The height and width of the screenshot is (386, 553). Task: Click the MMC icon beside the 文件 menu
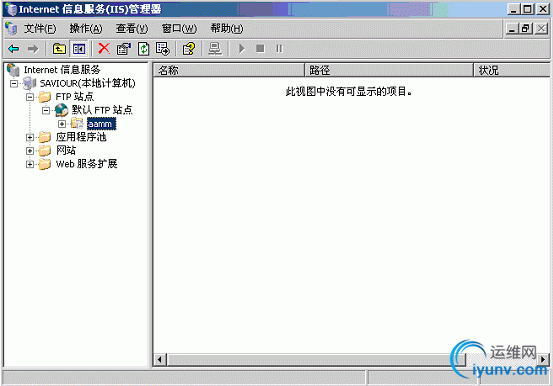11,28
